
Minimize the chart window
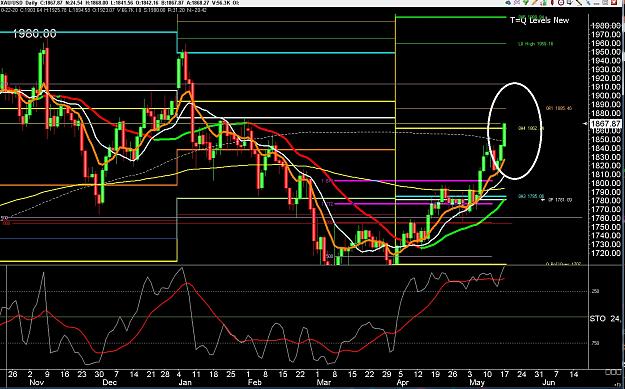pos(596,3)
